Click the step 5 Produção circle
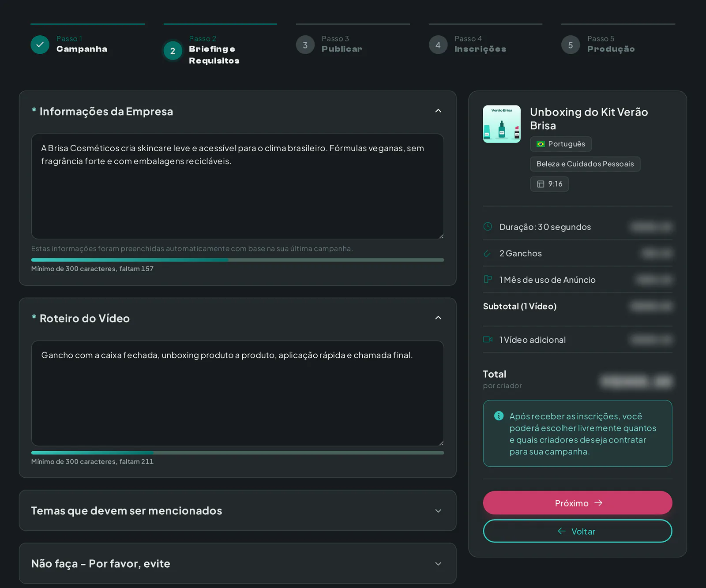The image size is (706, 588). [571, 45]
